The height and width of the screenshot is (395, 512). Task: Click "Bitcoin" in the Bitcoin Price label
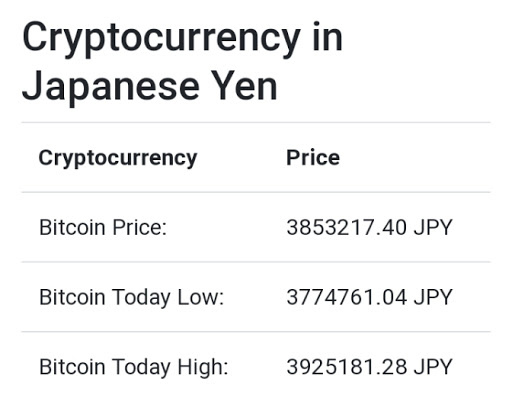72,227
